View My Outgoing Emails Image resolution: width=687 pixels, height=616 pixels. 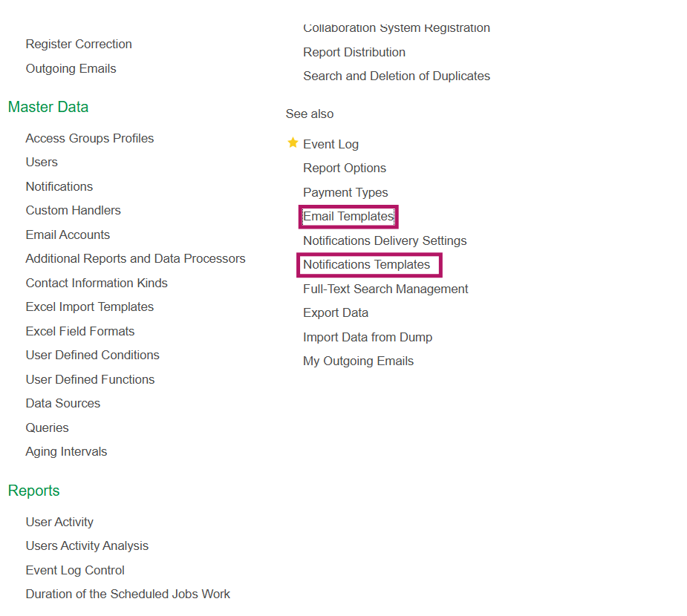click(x=358, y=361)
